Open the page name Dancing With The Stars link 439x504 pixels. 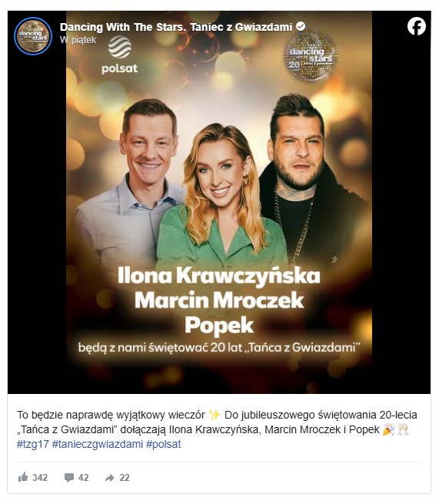[x=176, y=27]
